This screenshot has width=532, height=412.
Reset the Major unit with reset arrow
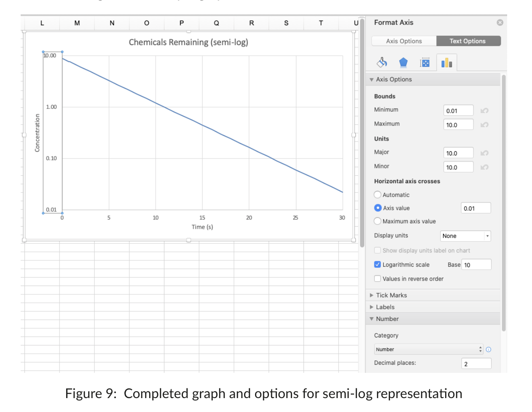[484, 153]
